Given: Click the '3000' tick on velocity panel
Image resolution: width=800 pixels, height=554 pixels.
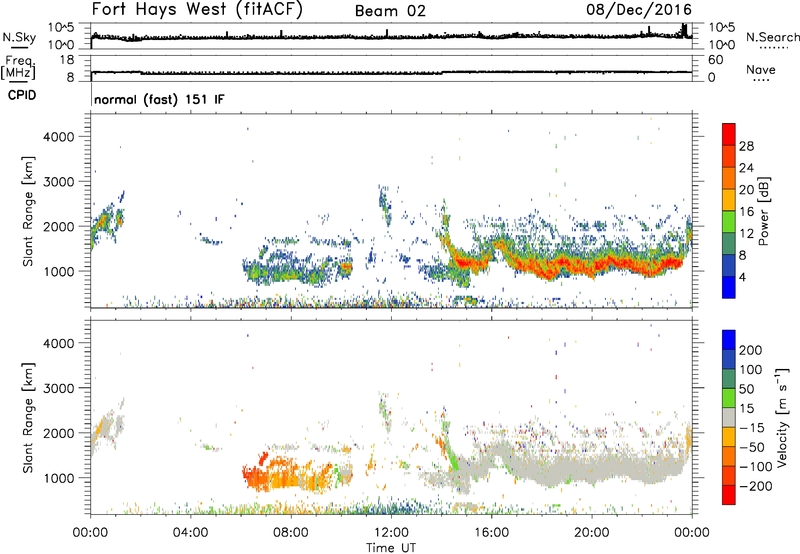Looking at the screenshot, I should pos(58,388).
